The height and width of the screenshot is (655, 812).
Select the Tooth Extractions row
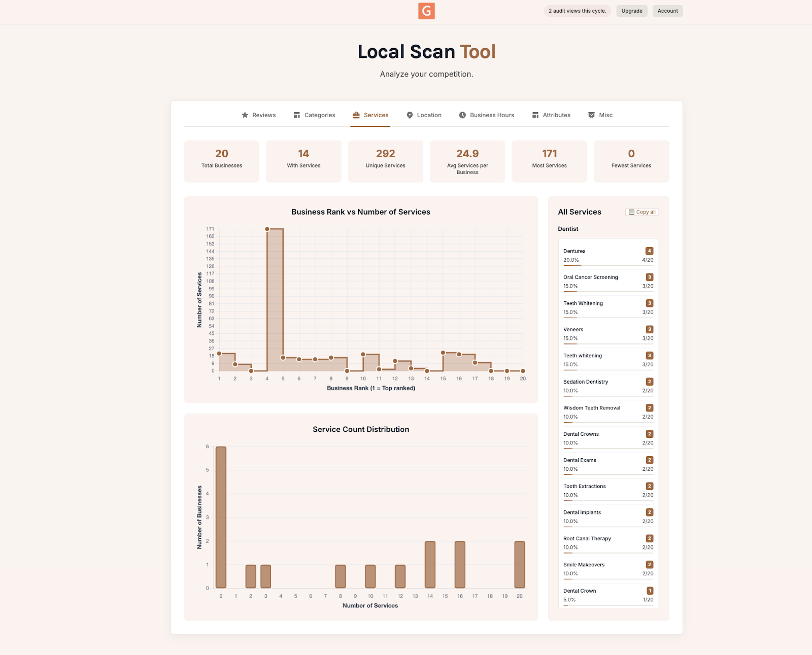608,491
